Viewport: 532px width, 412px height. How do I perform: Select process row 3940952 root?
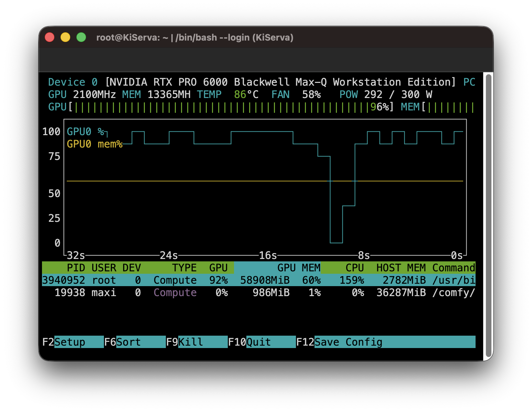tap(259, 280)
